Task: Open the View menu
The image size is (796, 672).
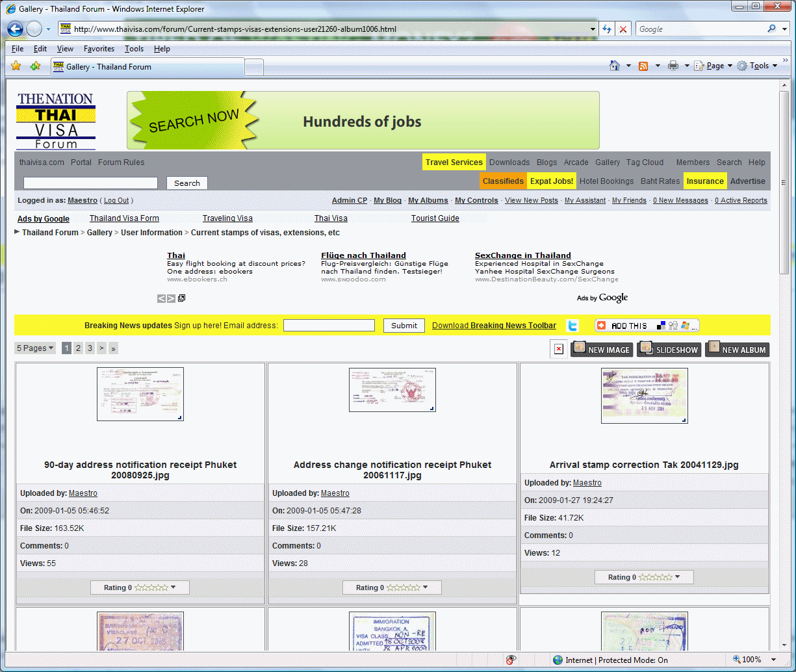Action: [65, 49]
